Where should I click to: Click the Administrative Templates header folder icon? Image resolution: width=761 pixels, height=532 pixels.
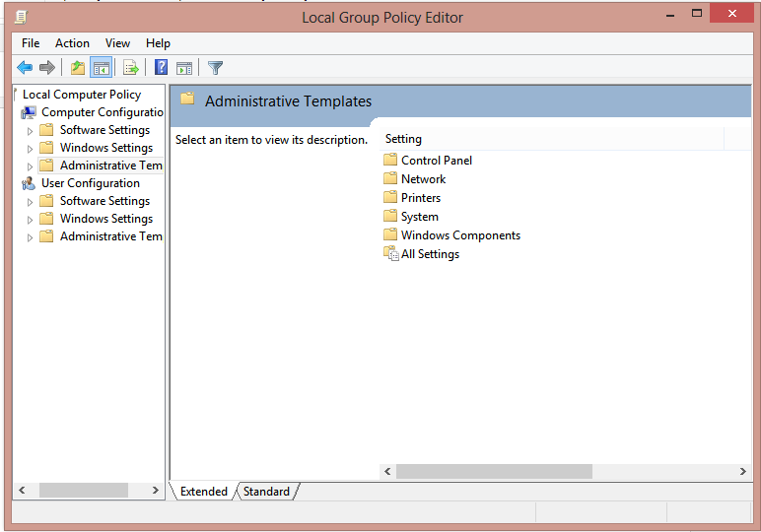click(187, 100)
